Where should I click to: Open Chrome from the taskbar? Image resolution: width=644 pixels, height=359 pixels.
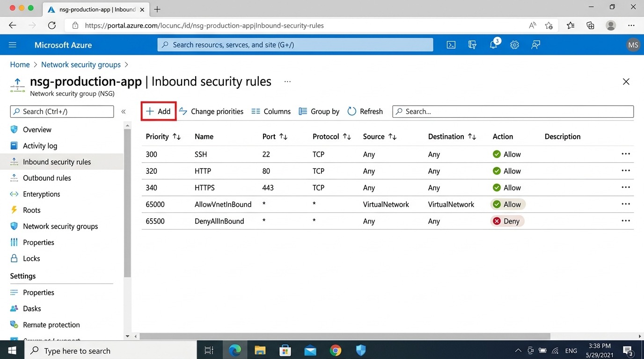click(x=335, y=350)
